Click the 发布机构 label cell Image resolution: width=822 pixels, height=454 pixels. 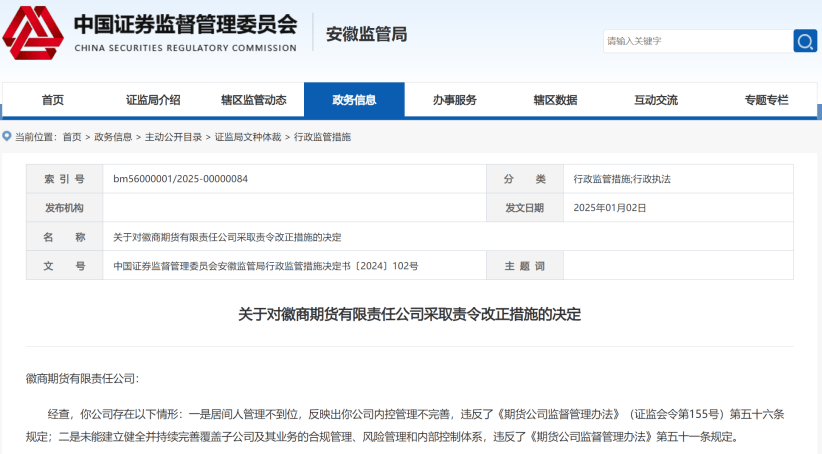(x=64, y=208)
